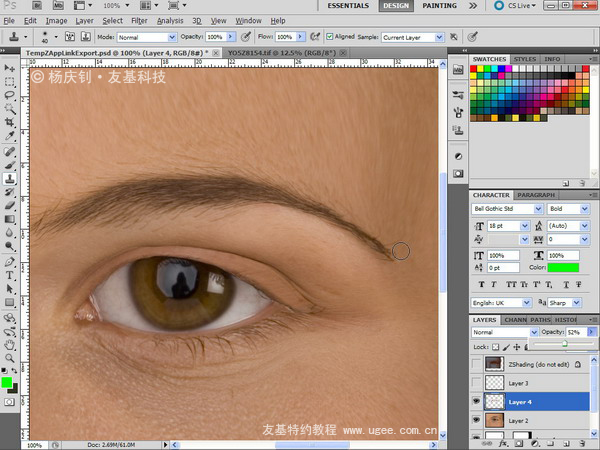Select the Quick Selection tool
600x450 pixels.
tap(9, 109)
